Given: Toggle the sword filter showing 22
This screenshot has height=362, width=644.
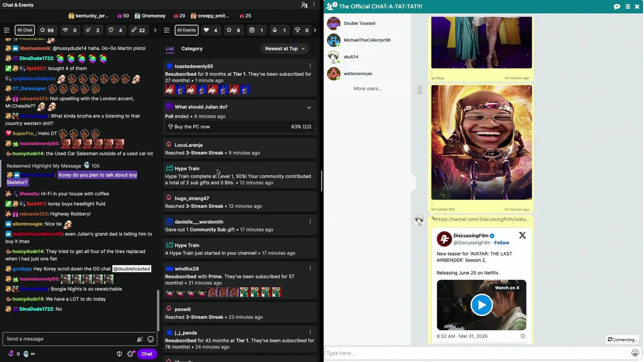Looking at the screenshot, I should [138, 30].
